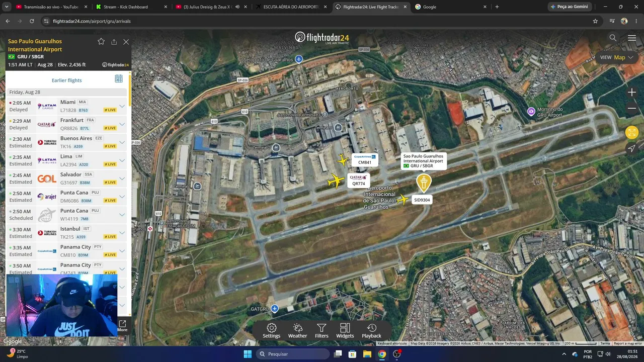Expand the Miami L71828 flight row

tap(122, 106)
